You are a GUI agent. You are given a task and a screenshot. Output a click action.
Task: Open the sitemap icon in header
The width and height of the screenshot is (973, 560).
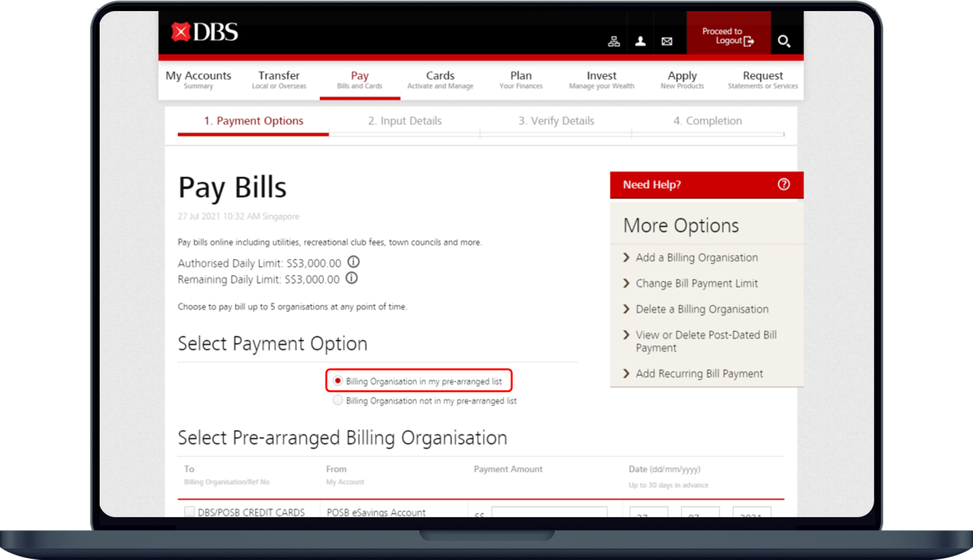click(614, 41)
